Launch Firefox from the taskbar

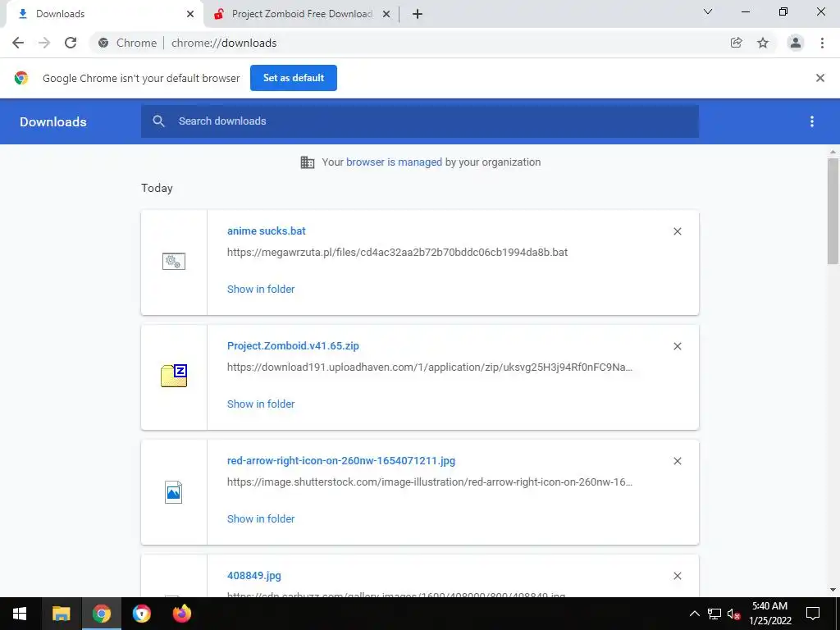coord(181,614)
